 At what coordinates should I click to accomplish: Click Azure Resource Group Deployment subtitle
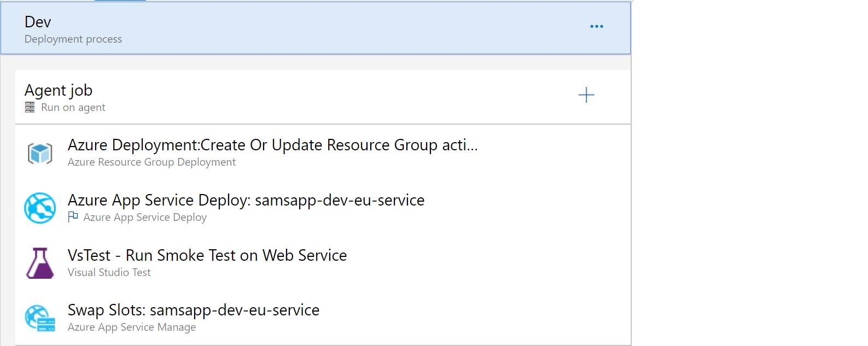point(152,162)
